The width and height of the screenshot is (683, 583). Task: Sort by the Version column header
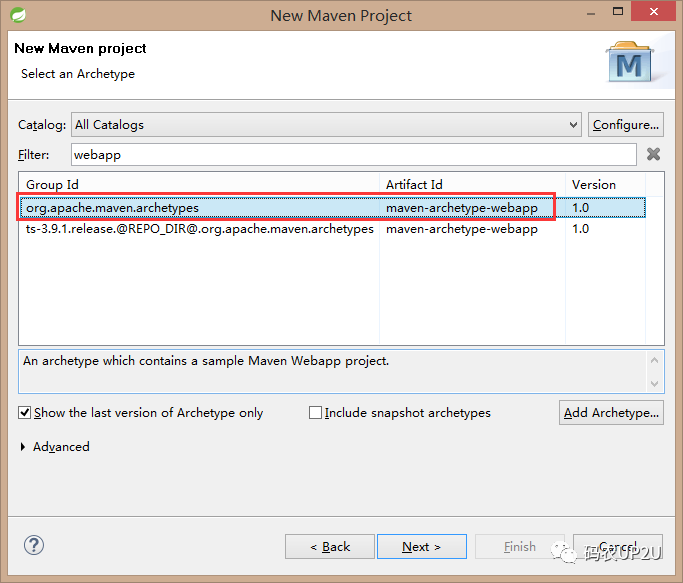pos(605,184)
